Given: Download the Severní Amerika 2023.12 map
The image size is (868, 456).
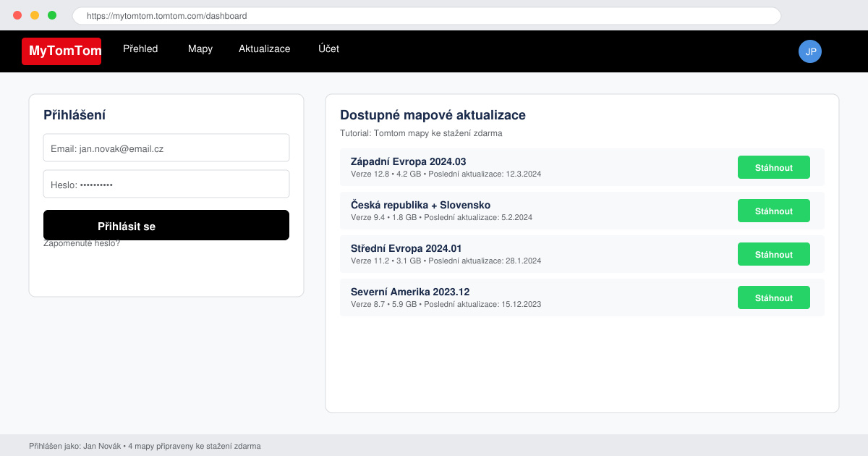Looking at the screenshot, I should 774,297.
